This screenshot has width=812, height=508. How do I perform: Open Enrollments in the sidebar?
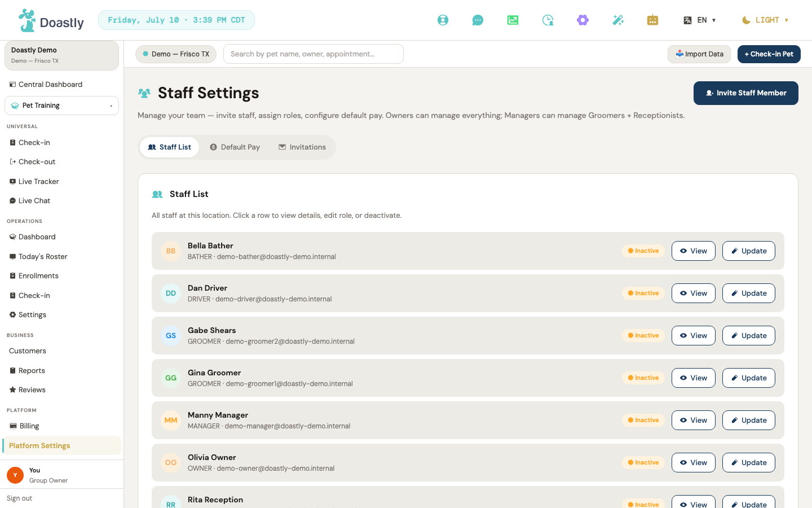click(61, 276)
